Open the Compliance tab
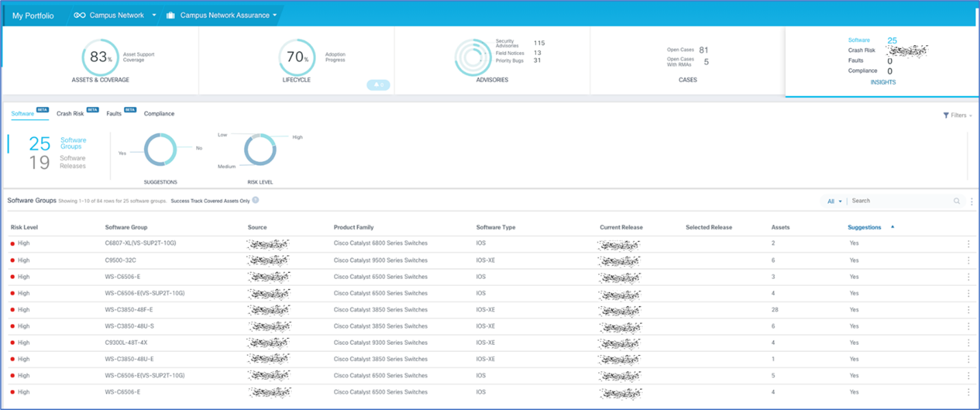 coord(159,114)
